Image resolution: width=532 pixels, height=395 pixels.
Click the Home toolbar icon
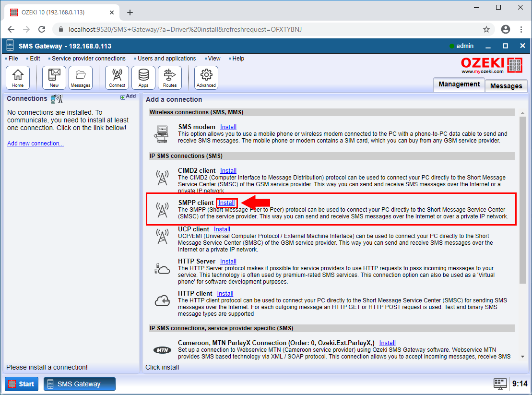[18, 78]
